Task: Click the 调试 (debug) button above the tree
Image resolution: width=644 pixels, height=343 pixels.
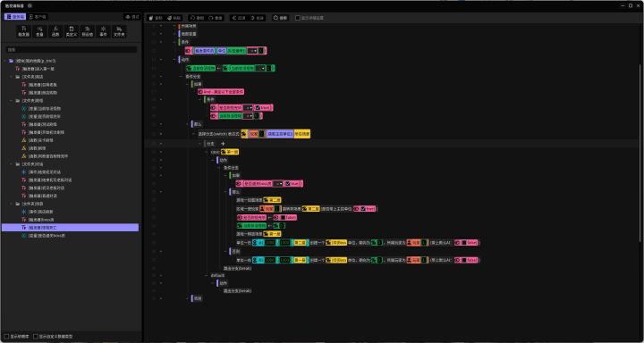Action: 132,17
